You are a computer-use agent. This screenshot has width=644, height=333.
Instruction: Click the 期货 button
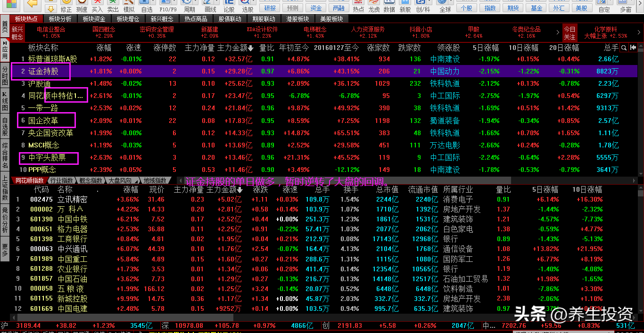(513, 8)
